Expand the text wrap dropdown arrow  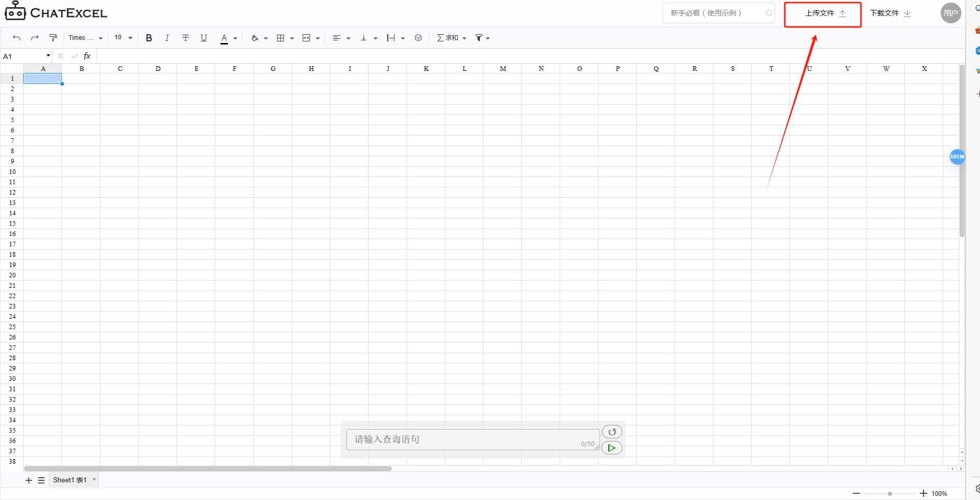click(x=403, y=38)
